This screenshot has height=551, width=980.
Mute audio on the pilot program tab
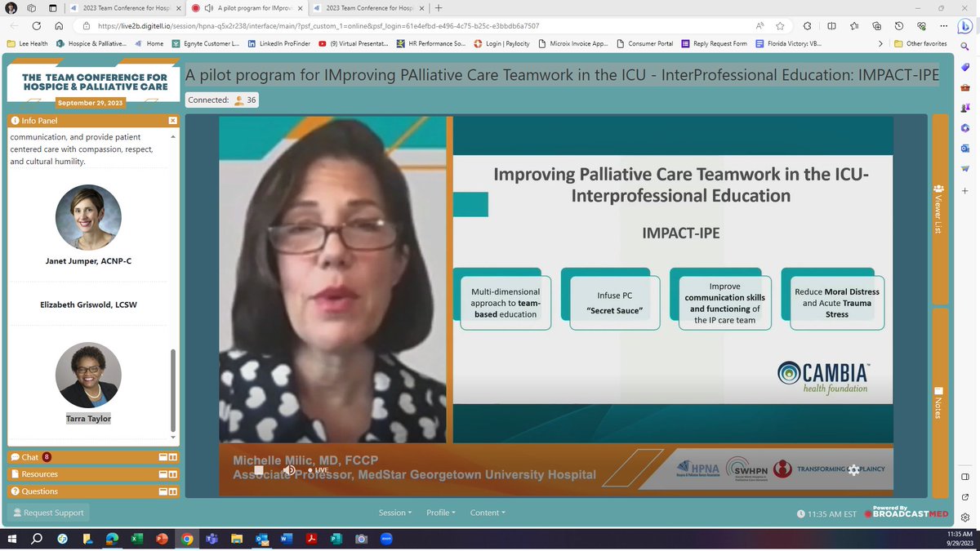(x=208, y=8)
